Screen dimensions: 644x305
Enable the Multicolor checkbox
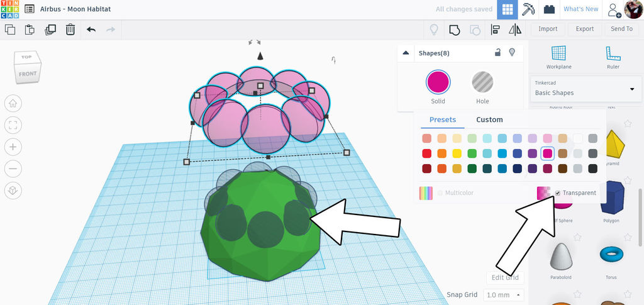pos(440,193)
